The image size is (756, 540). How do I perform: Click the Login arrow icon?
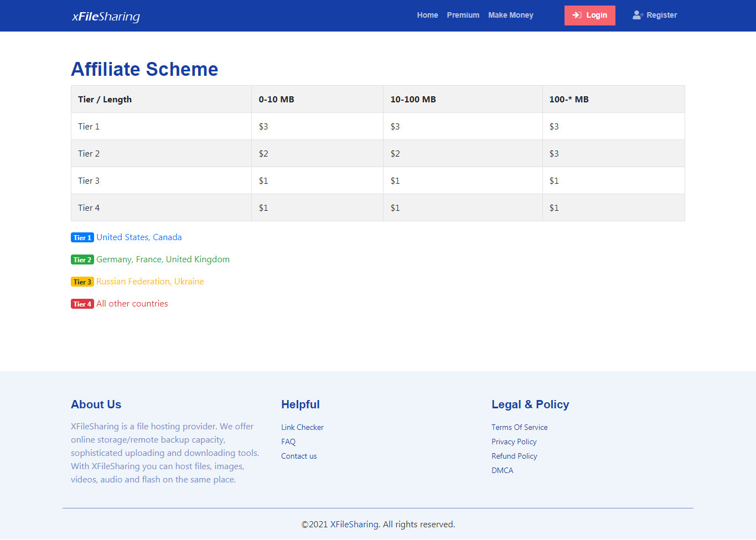577,15
